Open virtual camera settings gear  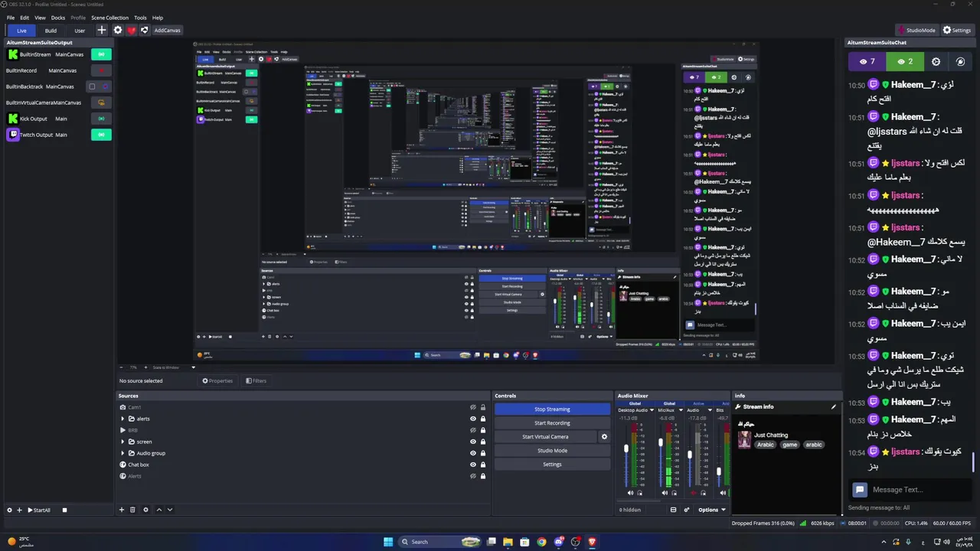(604, 437)
